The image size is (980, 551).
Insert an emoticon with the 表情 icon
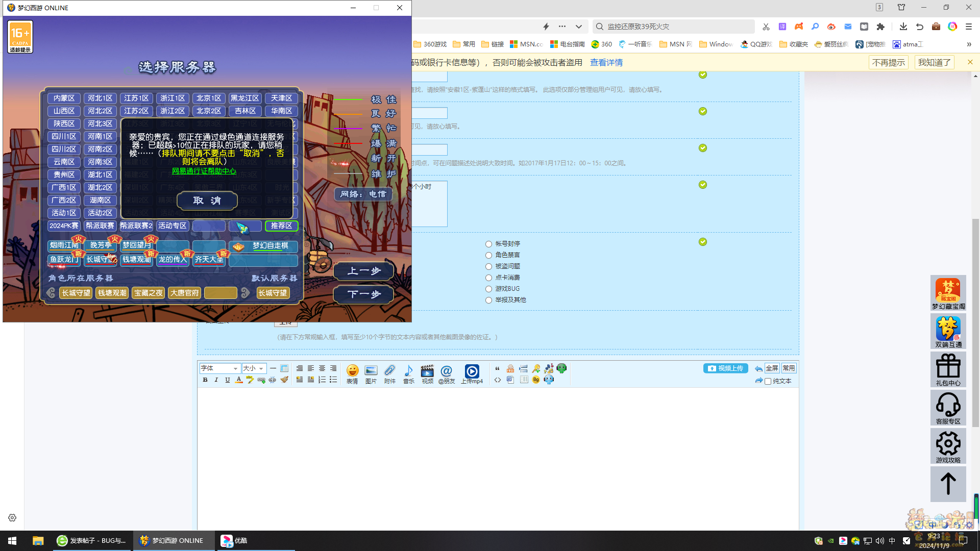click(x=352, y=374)
